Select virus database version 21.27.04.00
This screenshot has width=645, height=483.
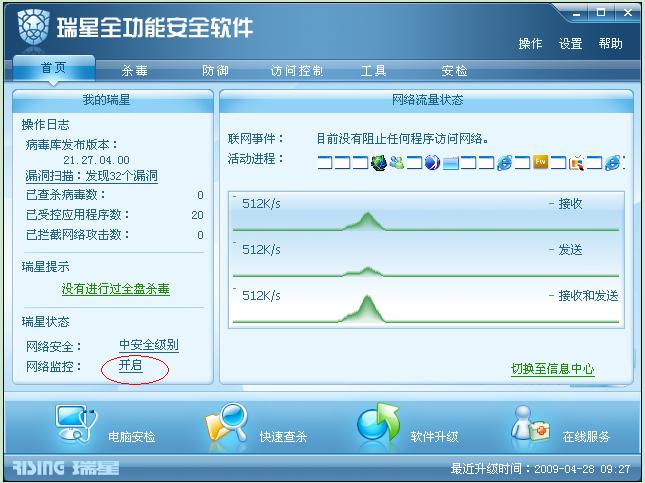coord(96,160)
